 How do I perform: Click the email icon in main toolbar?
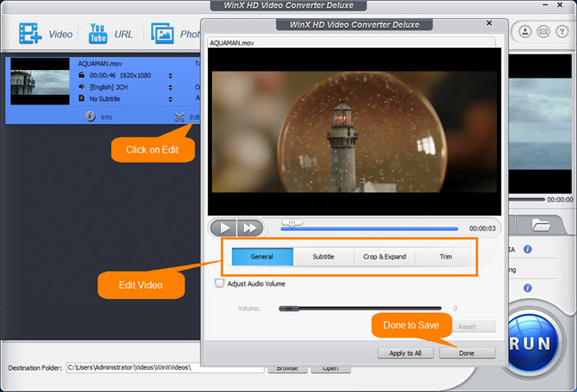pos(543,31)
